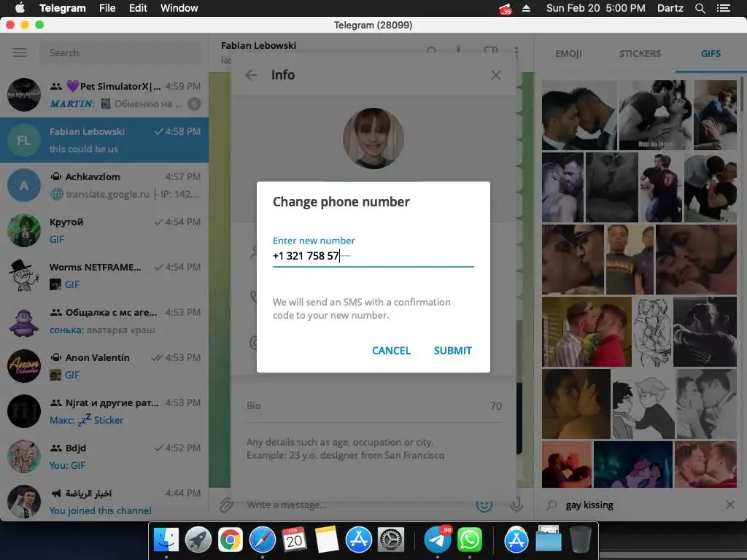Click the GIF search magnifier icon
This screenshot has height=560, width=747.
(x=551, y=505)
